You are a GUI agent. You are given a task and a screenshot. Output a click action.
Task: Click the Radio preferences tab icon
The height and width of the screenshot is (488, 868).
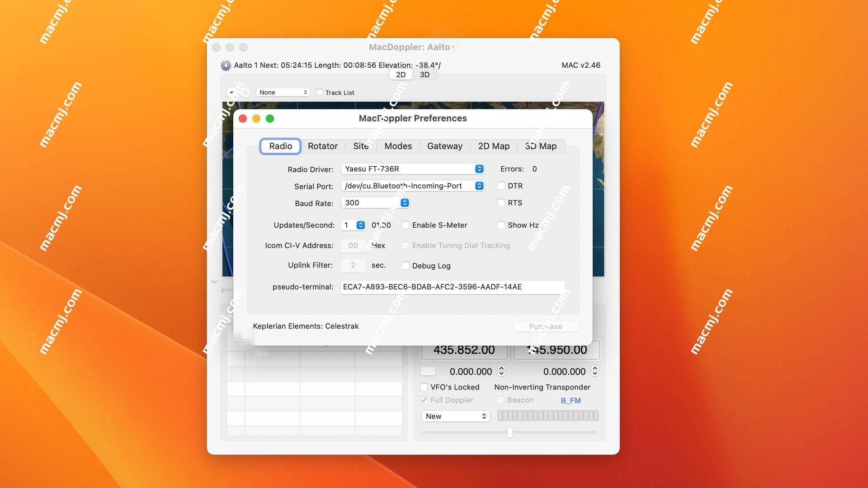tap(280, 146)
